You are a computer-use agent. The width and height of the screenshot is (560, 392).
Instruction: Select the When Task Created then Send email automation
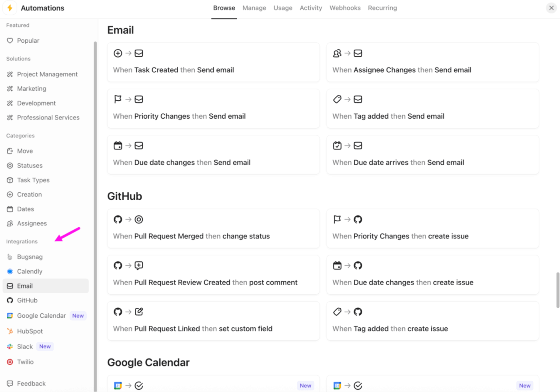213,62
